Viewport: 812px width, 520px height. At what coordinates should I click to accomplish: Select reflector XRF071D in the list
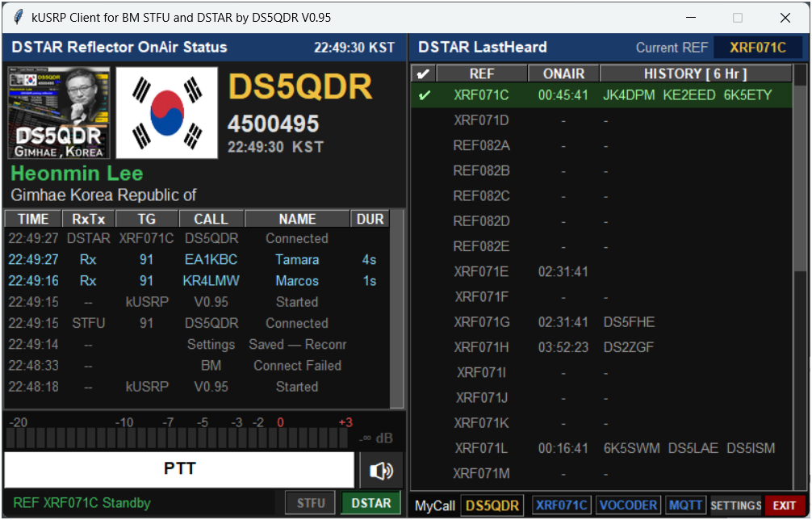pyautogui.click(x=602, y=120)
